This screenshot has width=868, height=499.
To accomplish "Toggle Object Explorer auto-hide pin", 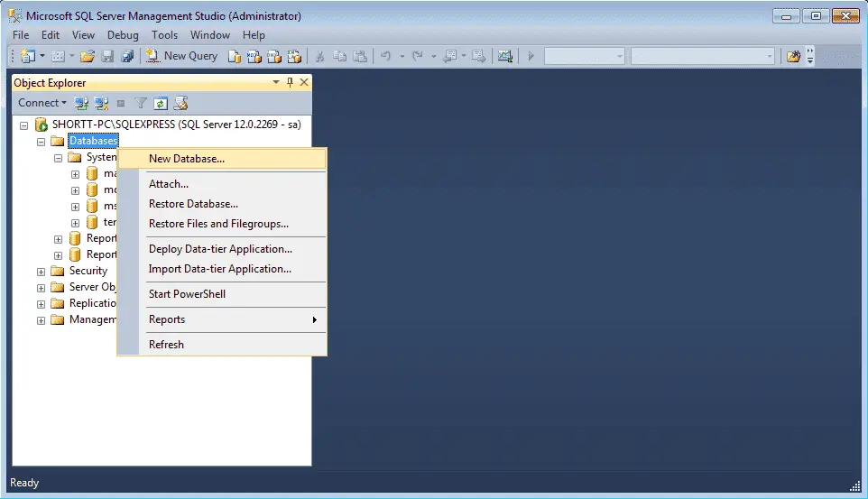I will (x=290, y=82).
